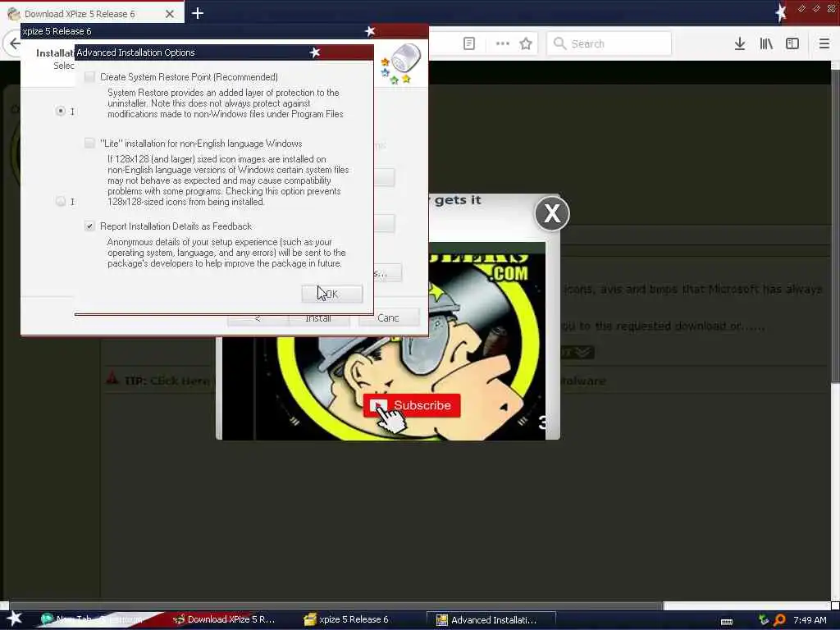Screen dimensions: 840x630
Task: Click the page vertical scrollbar
Action: [835, 225]
